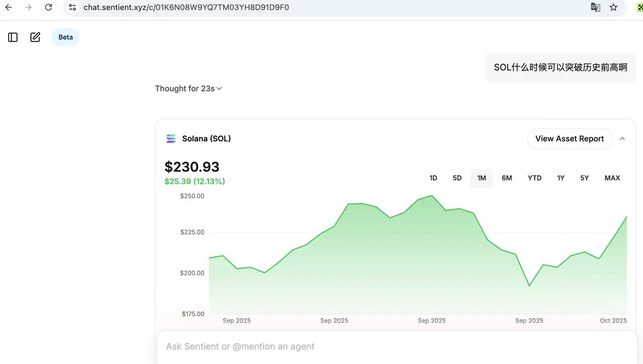Click the lowest dip point on the chart line
643x364 pixels.
click(x=529, y=286)
